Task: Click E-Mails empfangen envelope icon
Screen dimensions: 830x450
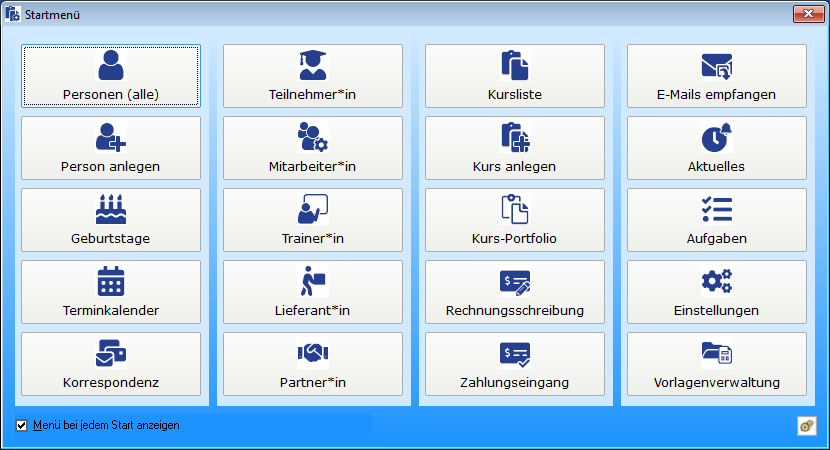Action: click(x=717, y=66)
